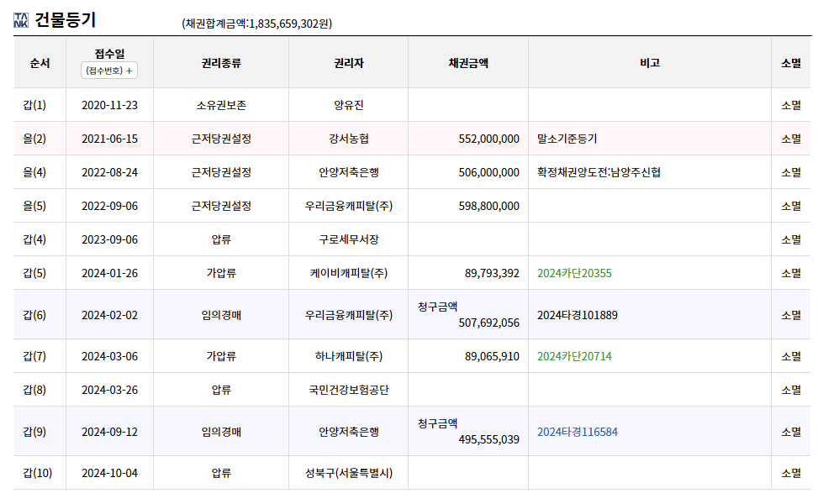Click the 소유권보존 entry for 양유진

click(x=221, y=105)
